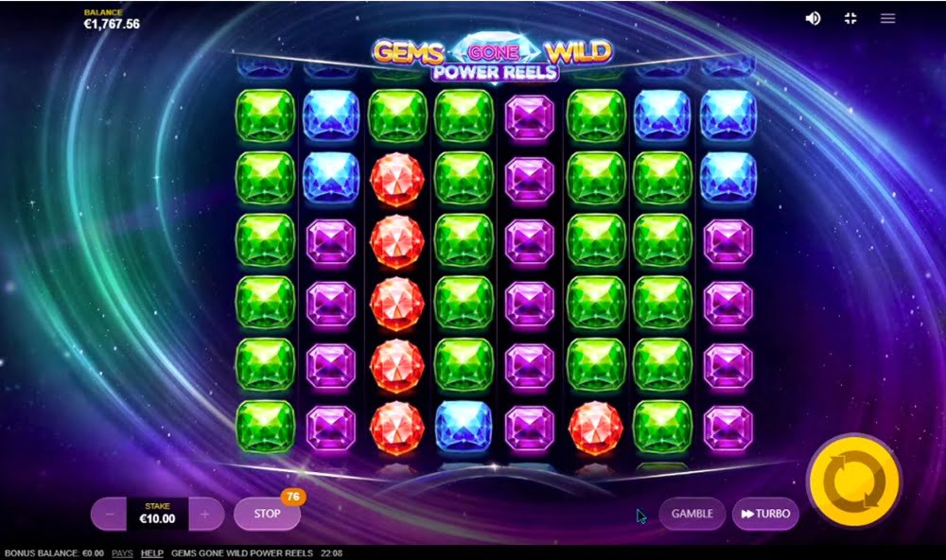The width and height of the screenshot is (946, 560).
Task: Mute the game sound speaker icon
Action: pos(813,19)
